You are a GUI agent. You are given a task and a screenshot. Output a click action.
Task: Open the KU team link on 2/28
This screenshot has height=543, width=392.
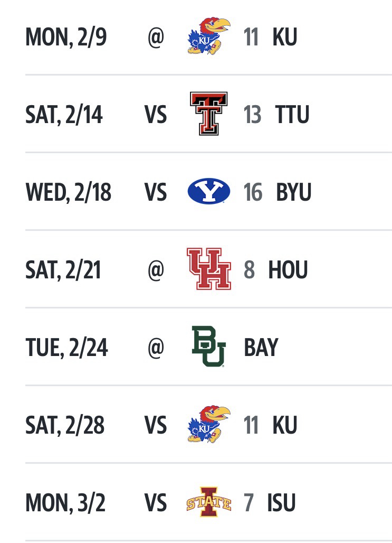click(284, 425)
